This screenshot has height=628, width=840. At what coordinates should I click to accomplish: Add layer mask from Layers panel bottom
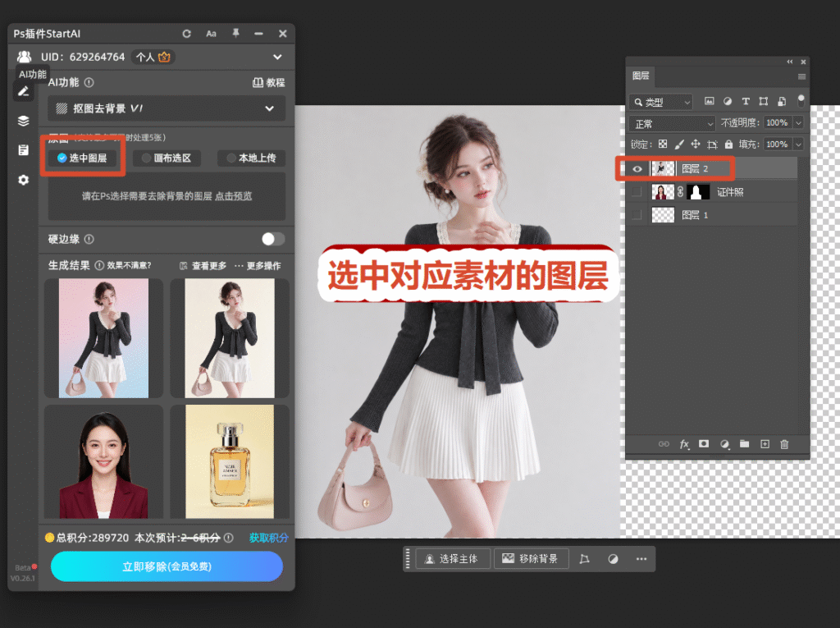tap(703, 443)
